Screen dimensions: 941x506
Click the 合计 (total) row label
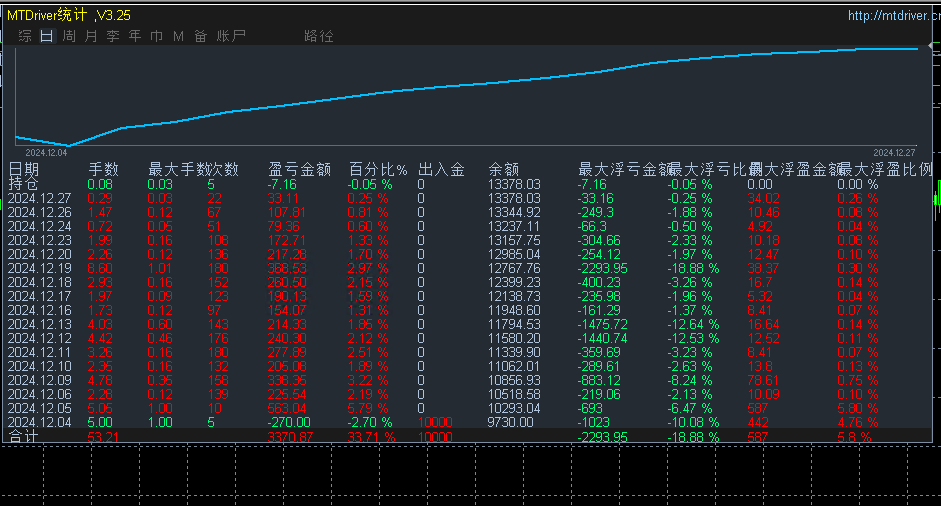point(24,437)
